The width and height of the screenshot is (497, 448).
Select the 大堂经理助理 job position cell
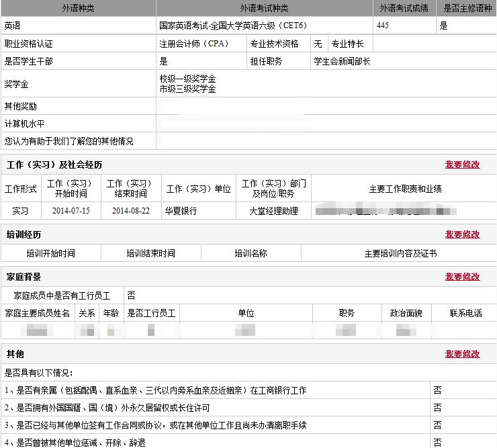[x=273, y=211]
